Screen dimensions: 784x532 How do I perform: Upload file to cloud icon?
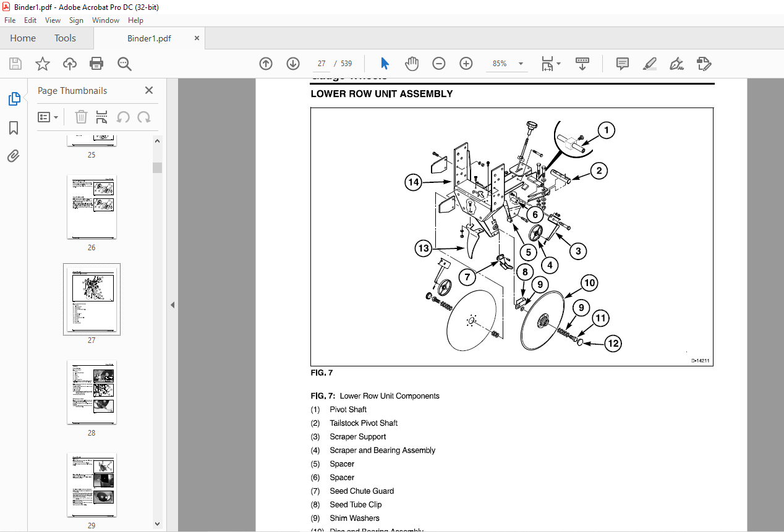click(x=70, y=64)
